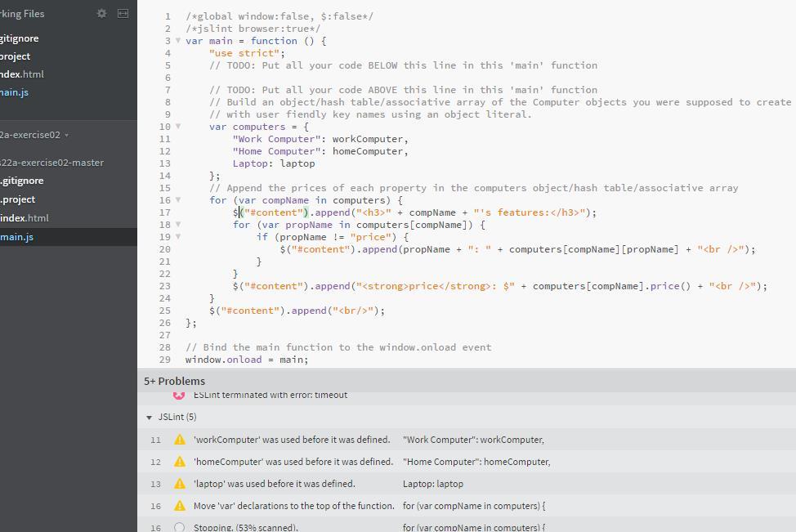Screen dimensions: 796x532
Task: Click the warning triangle on the homeComputer problem
Action: pyautogui.click(x=179, y=462)
